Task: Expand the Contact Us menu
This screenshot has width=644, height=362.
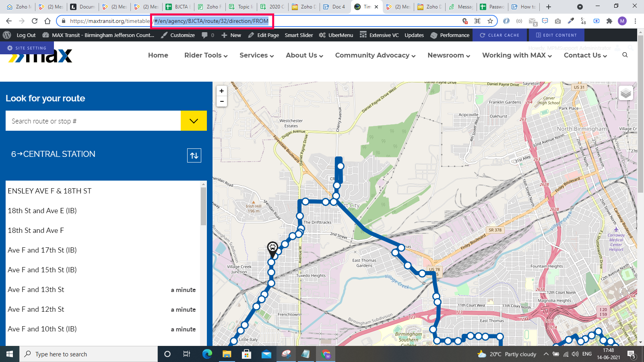Action: click(585, 56)
